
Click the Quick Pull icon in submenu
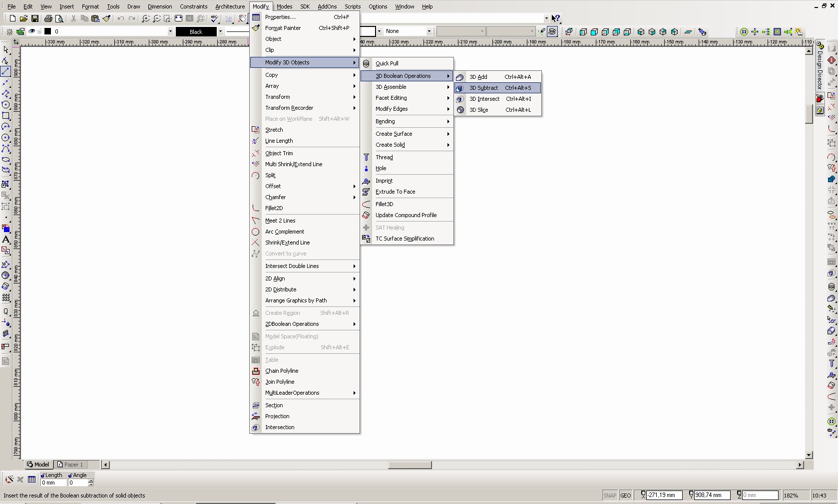(x=366, y=63)
